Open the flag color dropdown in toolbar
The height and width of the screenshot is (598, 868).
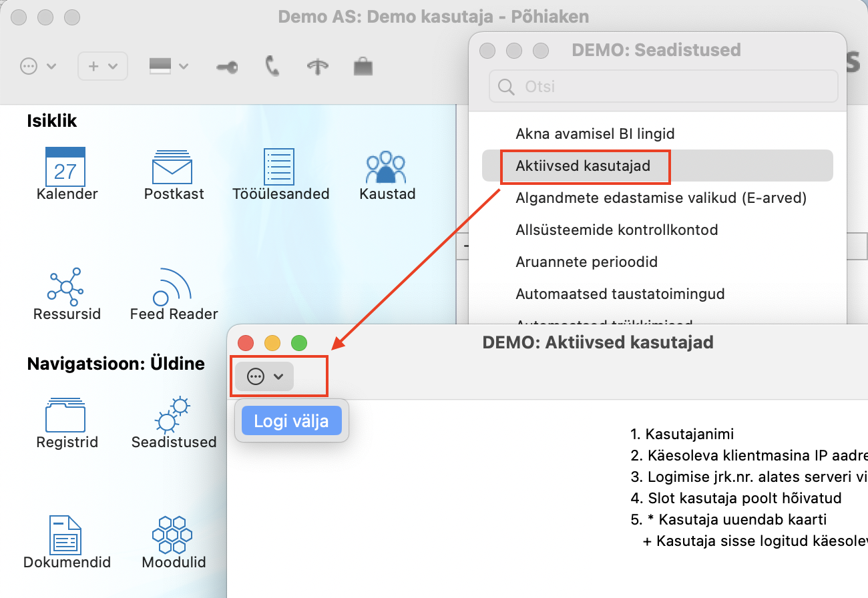click(x=168, y=66)
